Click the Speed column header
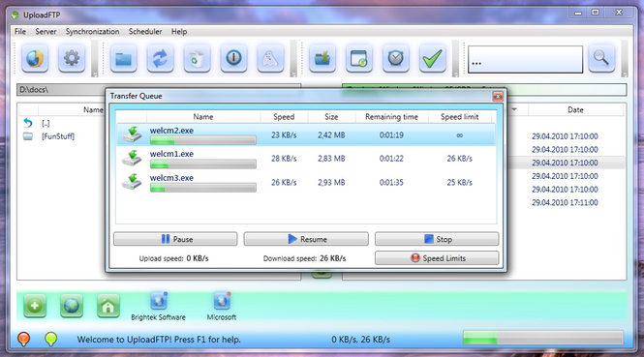 [x=284, y=116]
